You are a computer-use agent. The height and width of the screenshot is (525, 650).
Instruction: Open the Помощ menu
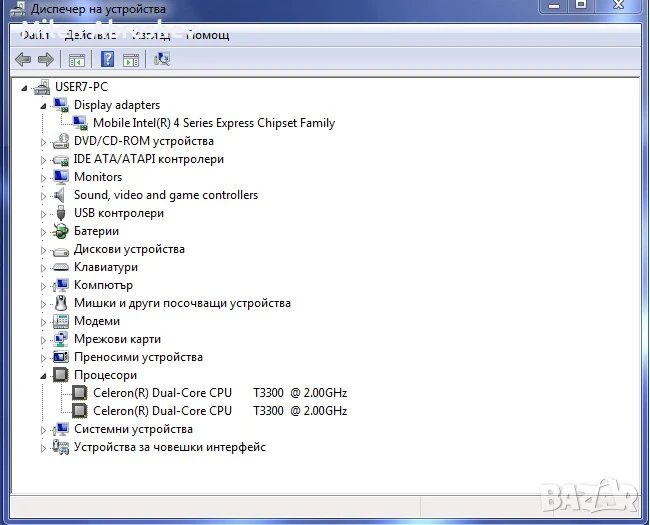207,35
